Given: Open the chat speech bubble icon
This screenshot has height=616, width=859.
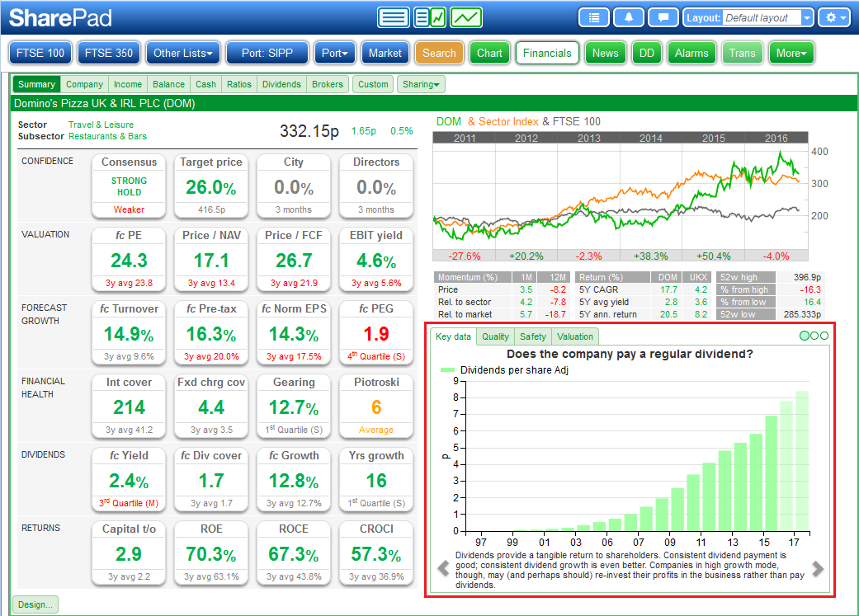Looking at the screenshot, I should click(663, 17).
